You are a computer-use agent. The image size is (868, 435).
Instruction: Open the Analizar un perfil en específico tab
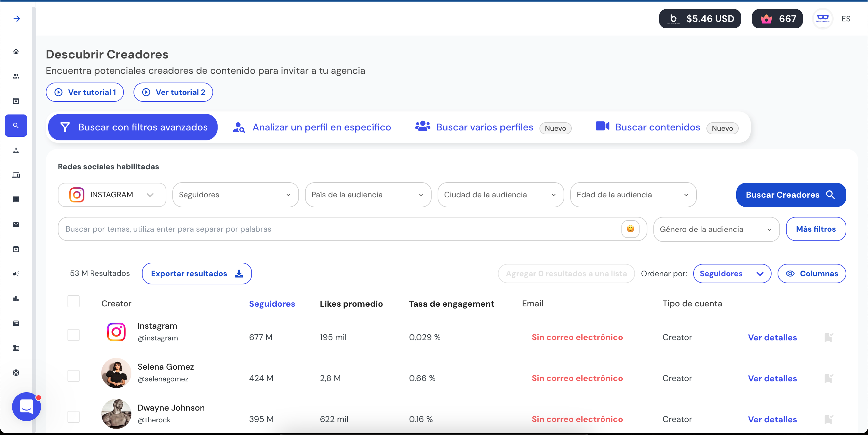click(322, 127)
